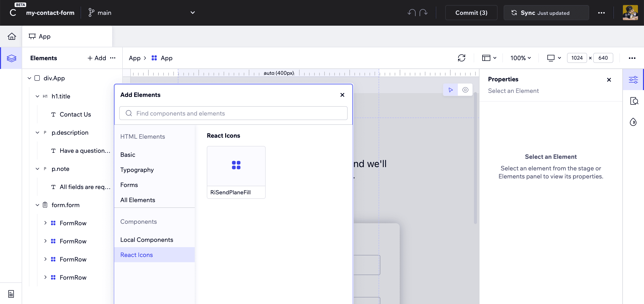Click the Add element button
The height and width of the screenshot is (304, 644).
pos(97,58)
